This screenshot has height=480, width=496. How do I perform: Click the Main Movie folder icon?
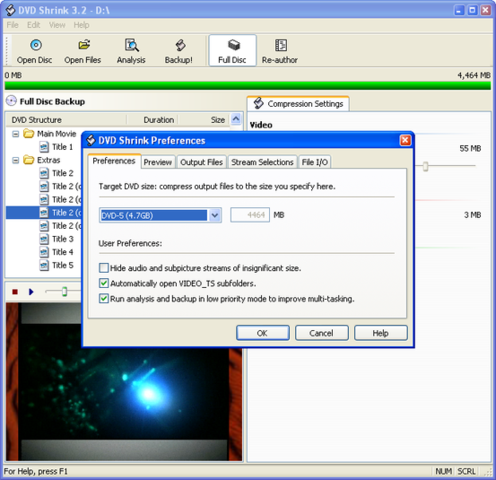point(29,134)
